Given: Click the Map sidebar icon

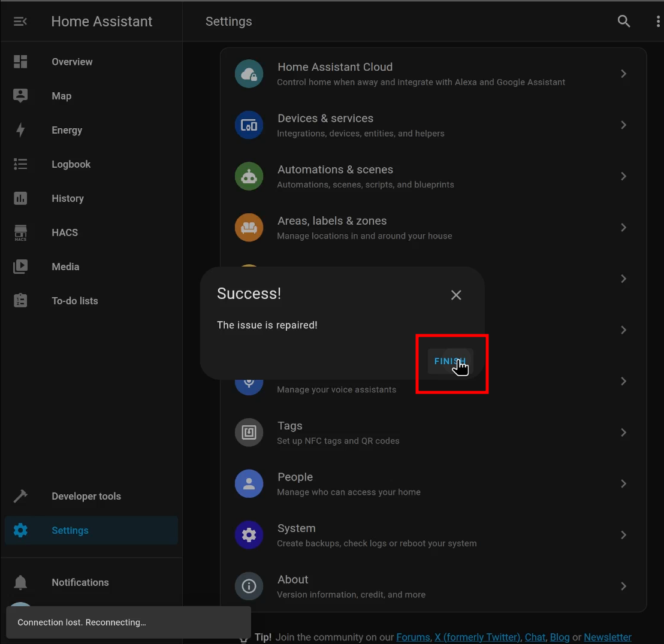Looking at the screenshot, I should pyautogui.click(x=20, y=96).
